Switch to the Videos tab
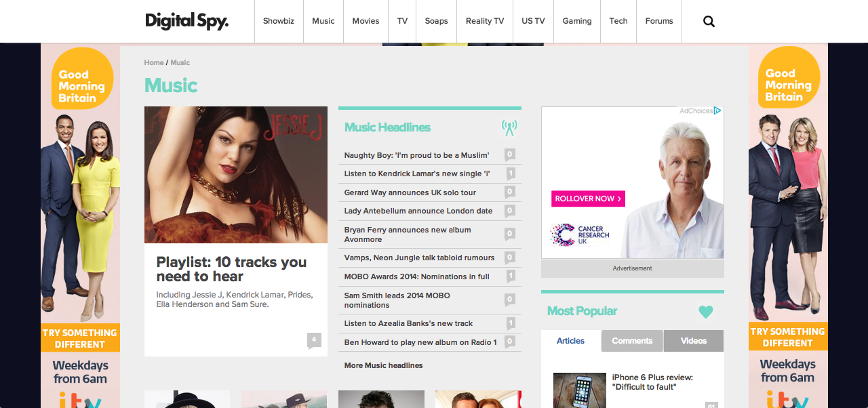 [x=694, y=341]
